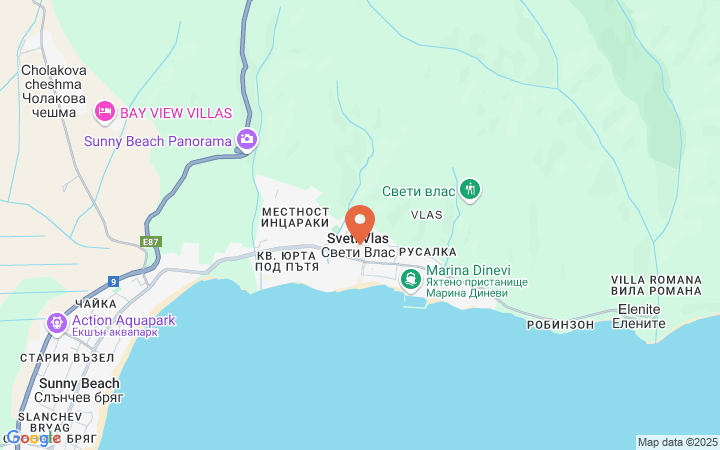Click the РУСАЛКА neighborhood label
Screen dimensions: 720x450
click(x=428, y=252)
